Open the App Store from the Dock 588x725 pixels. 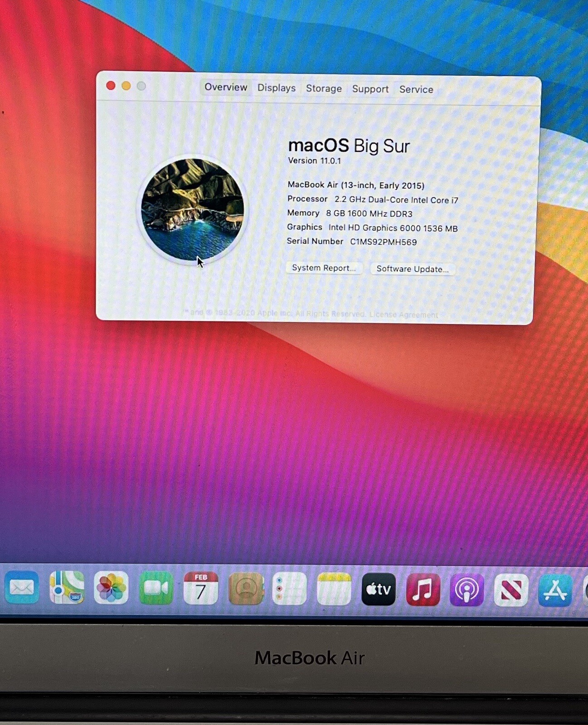coord(555,590)
